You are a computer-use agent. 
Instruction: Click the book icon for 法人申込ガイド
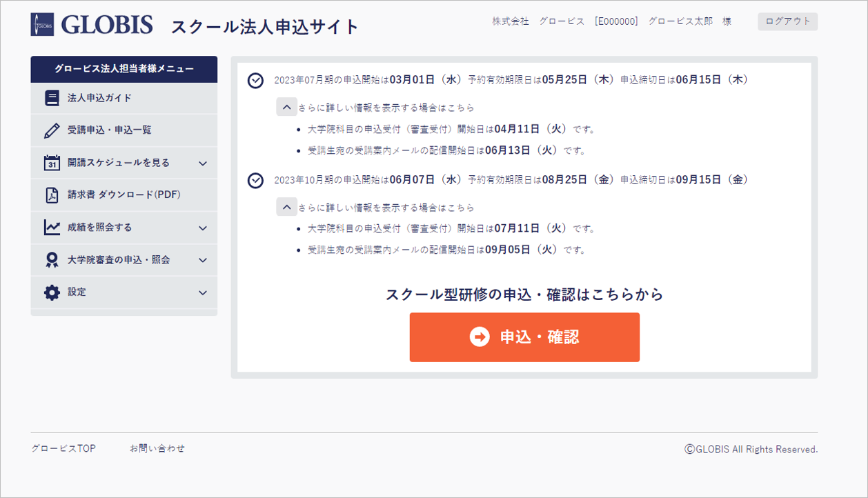pyautogui.click(x=52, y=98)
